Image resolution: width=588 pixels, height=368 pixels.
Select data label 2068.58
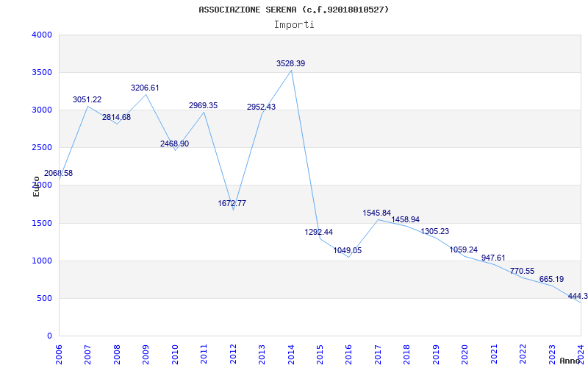pos(59,174)
